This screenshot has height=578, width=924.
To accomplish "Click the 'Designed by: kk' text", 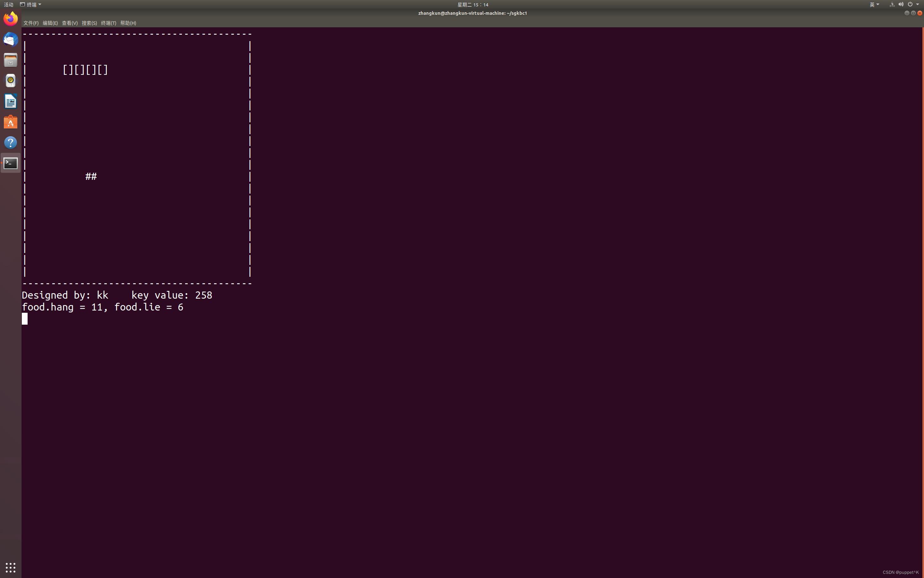I will (65, 295).
